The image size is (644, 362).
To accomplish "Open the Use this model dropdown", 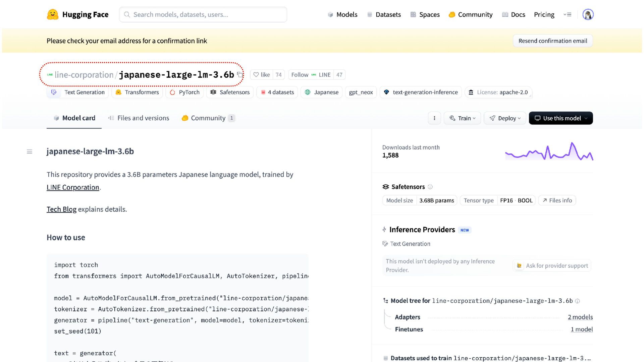I will (561, 118).
